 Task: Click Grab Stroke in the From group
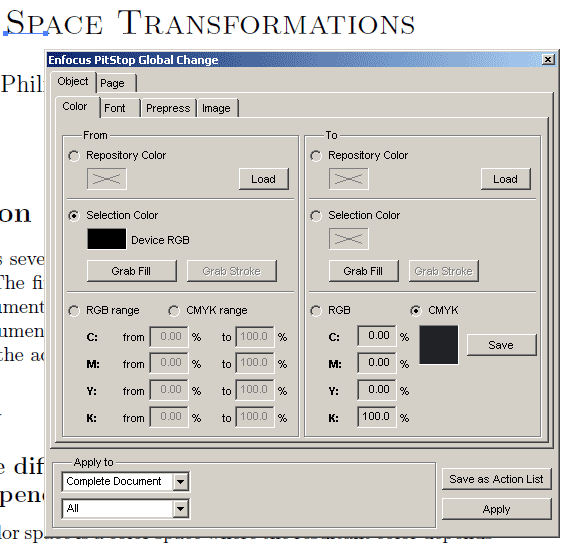232,271
